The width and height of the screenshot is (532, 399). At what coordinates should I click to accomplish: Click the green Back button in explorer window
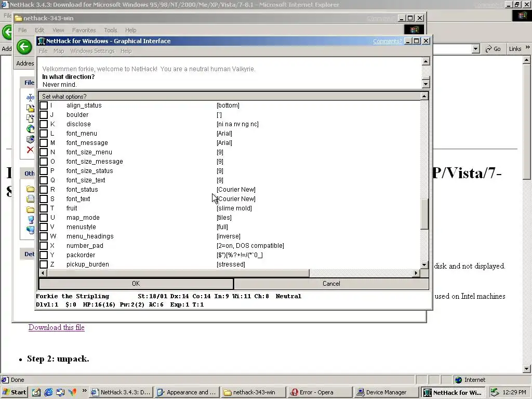[24, 47]
